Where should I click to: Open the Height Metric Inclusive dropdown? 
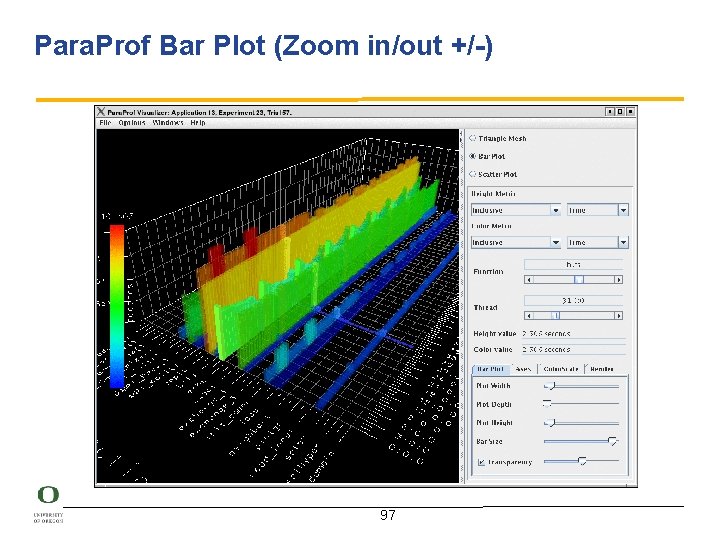(515, 210)
